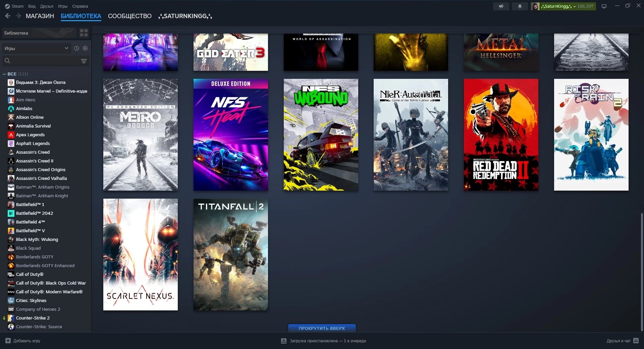Select Counter-Strike 2 icon in list

pyautogui.click(x=11, y=318)
